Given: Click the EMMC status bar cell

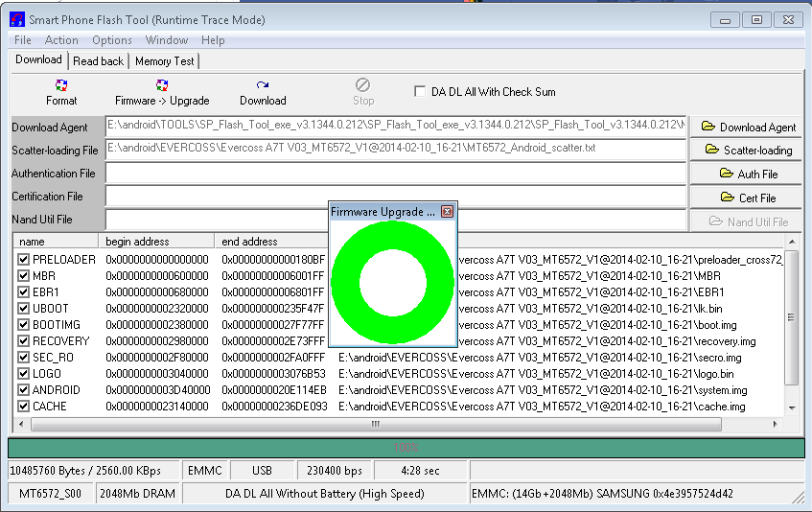Looking at the screenshot, I should tap(204, 471).
